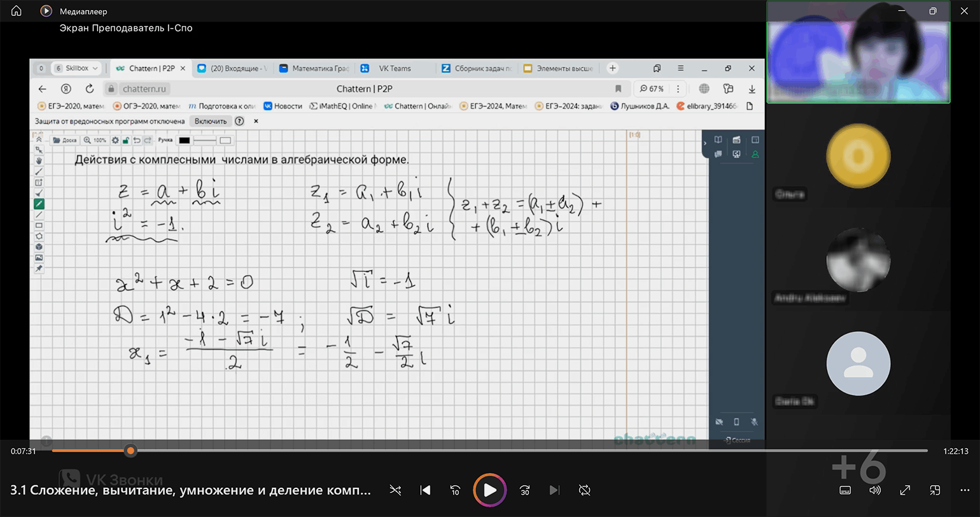Image resolution: width=980 pixels, height=517 pixels.
Task: Jump to the previous track
Action: pyautogui.click(x=425, y=490)
